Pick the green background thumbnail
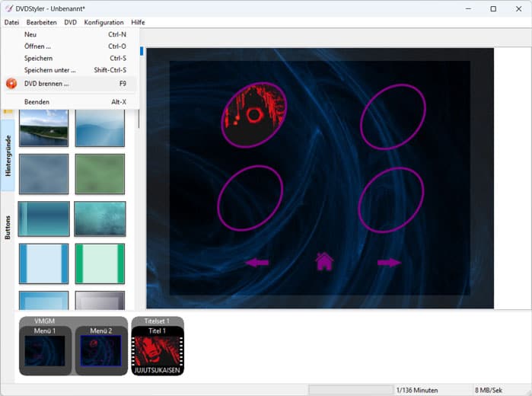 coord(100,174)
